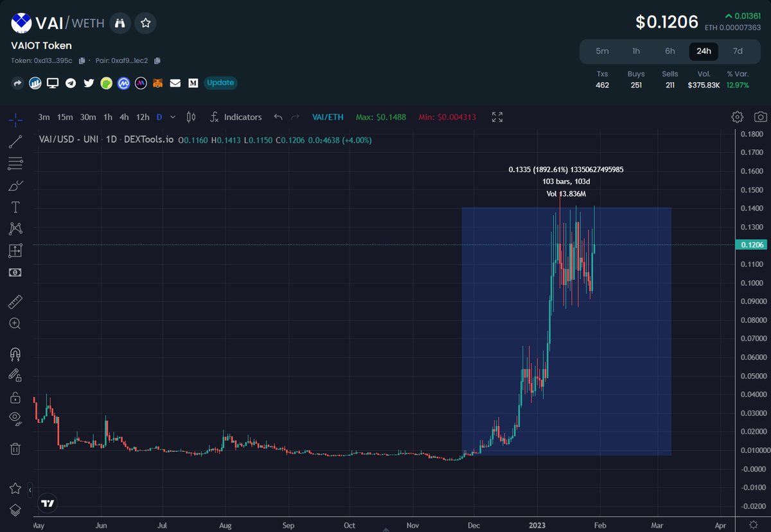The image size is (771, 532).
Task: Toggle lock all drawing tools
Action: [x=15, y=398]
